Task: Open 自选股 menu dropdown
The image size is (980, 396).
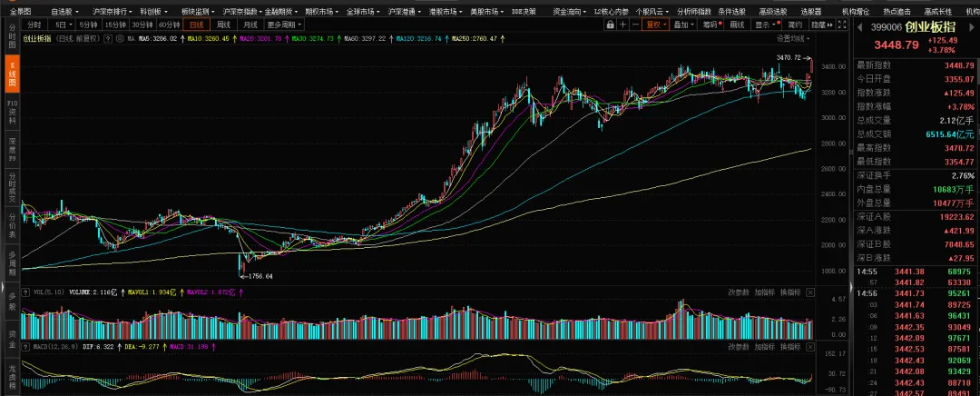Action: pos(65,11)
